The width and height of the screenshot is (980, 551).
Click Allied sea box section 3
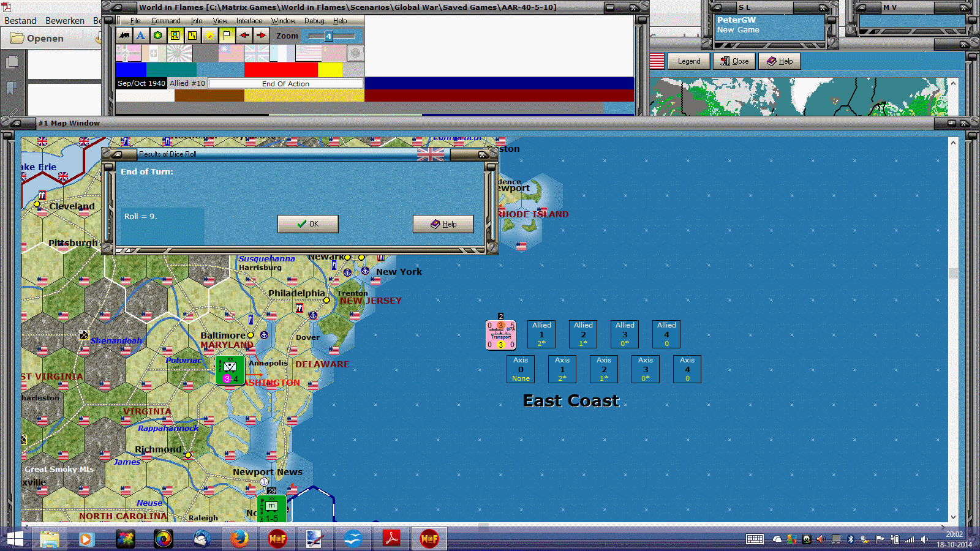point(625,334)
